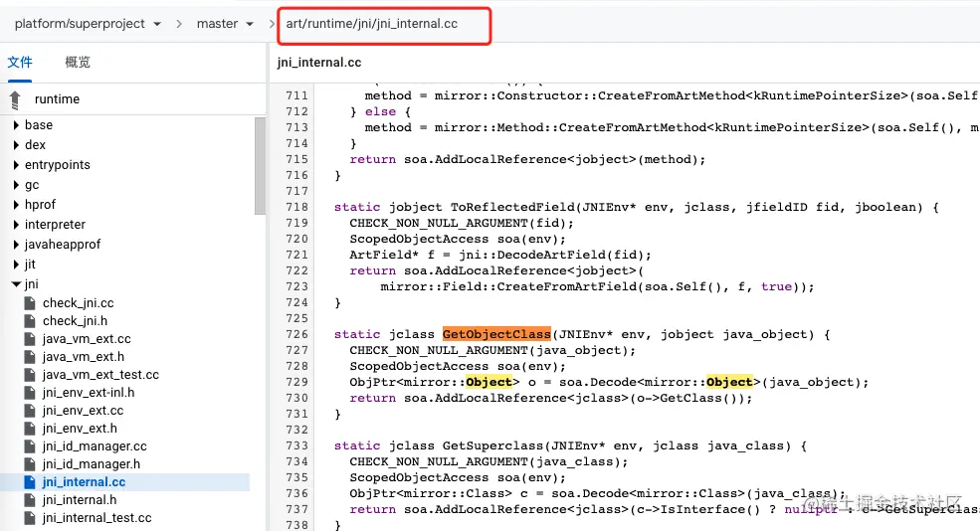Screen dimensions: 980x531
Task: Switch to the 文件 tab
Action: 20,62
